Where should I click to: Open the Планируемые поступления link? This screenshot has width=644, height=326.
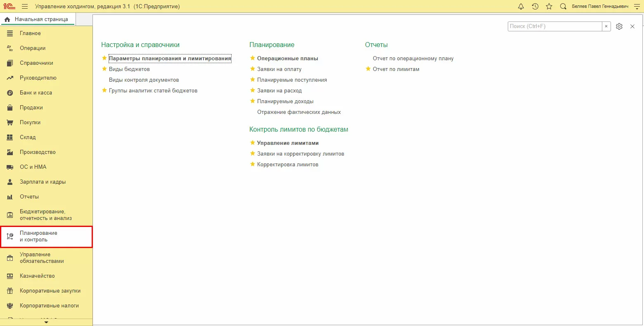292,80
